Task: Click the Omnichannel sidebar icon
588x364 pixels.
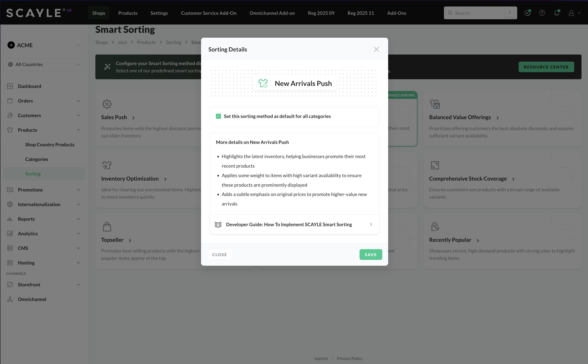Action: (x=10, y=299)
